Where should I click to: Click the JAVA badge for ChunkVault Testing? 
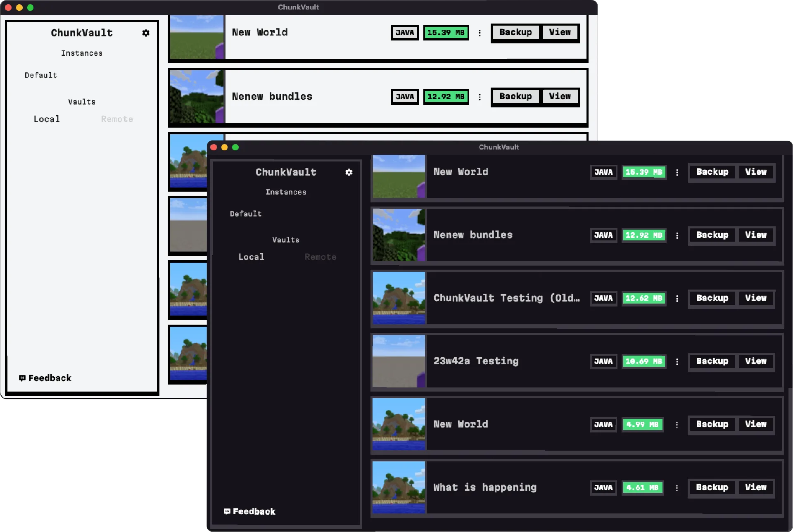pos(603,298)
